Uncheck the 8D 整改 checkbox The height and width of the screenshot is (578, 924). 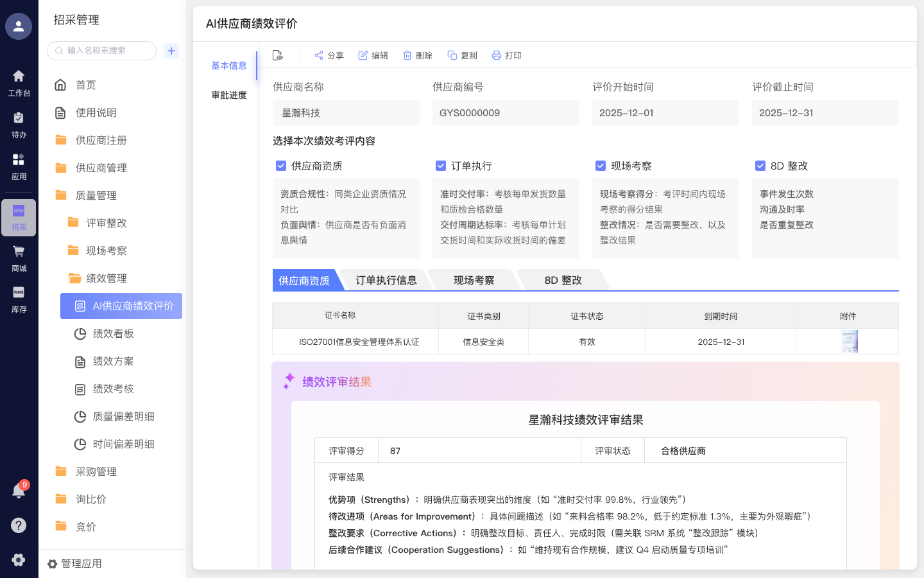[760, 165]
